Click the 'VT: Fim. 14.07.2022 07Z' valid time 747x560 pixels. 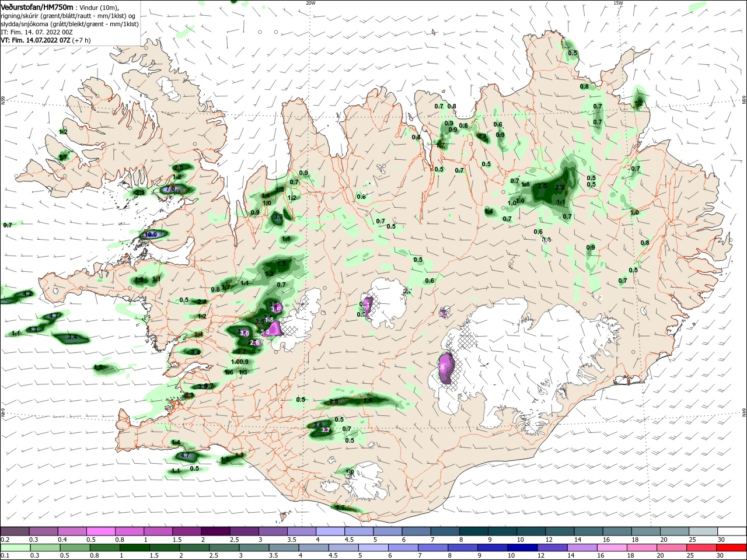coord(35,40)
